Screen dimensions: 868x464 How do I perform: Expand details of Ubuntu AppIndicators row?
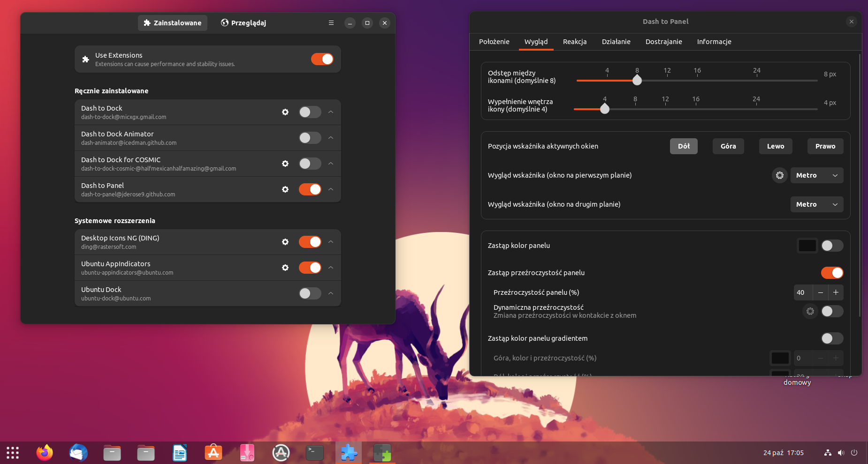click(x=331, y=268)
